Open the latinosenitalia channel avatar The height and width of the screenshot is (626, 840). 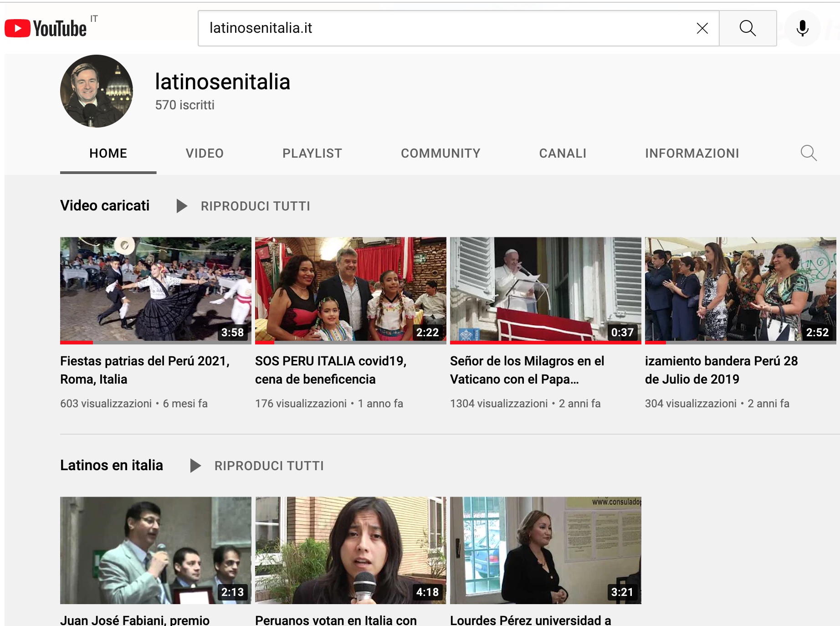(x=97, y=91)
